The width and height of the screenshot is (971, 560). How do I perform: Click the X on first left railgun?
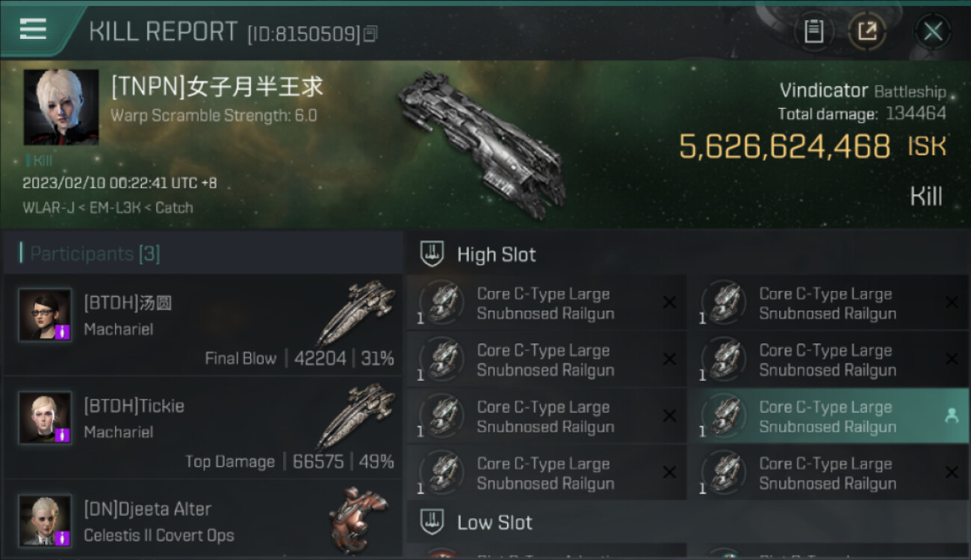click(x=669, y=302)
